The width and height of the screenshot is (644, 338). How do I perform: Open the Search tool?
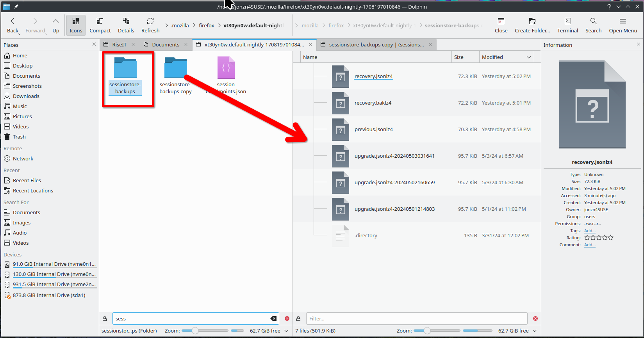point(593,25)
